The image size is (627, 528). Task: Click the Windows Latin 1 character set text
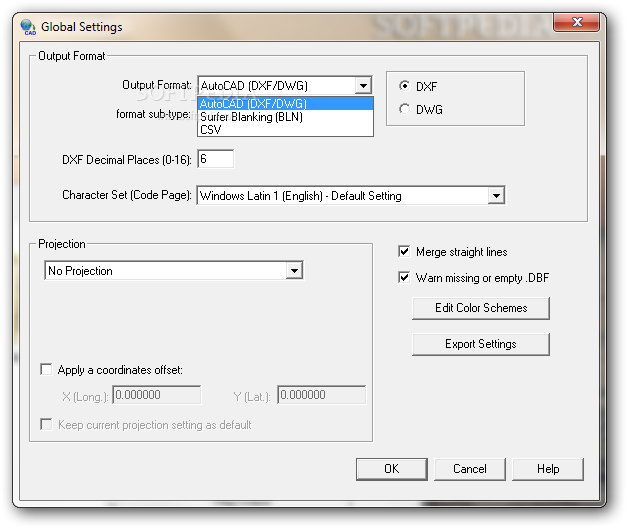pos(301,196)
